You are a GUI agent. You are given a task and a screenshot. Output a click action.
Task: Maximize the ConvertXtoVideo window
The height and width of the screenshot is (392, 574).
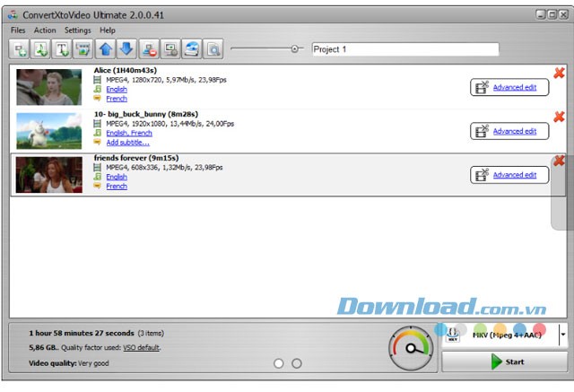click(x=552, y=14)
